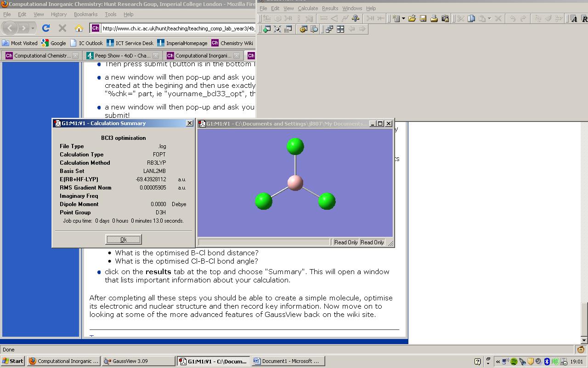The width and height of the screenshot is (588, 368).
Task: Click the Copy icon in GaussView toolbar
Action: [x=471, y=19]
